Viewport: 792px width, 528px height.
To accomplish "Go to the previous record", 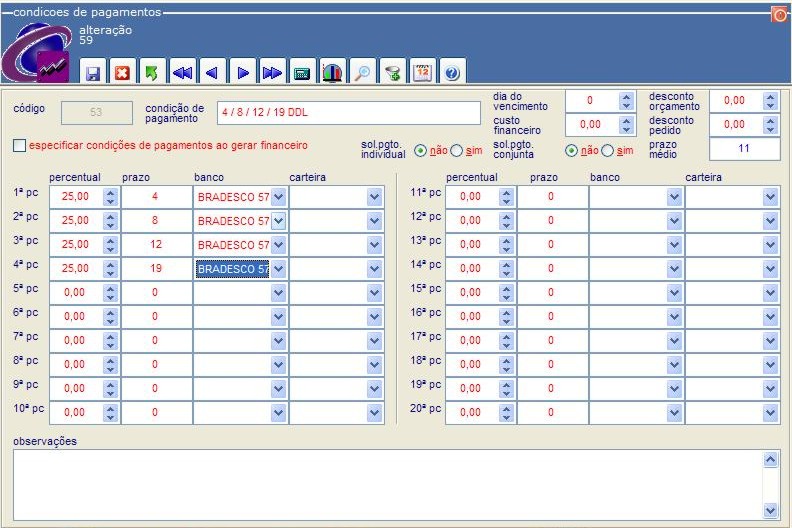I will (x=212, y=72).
